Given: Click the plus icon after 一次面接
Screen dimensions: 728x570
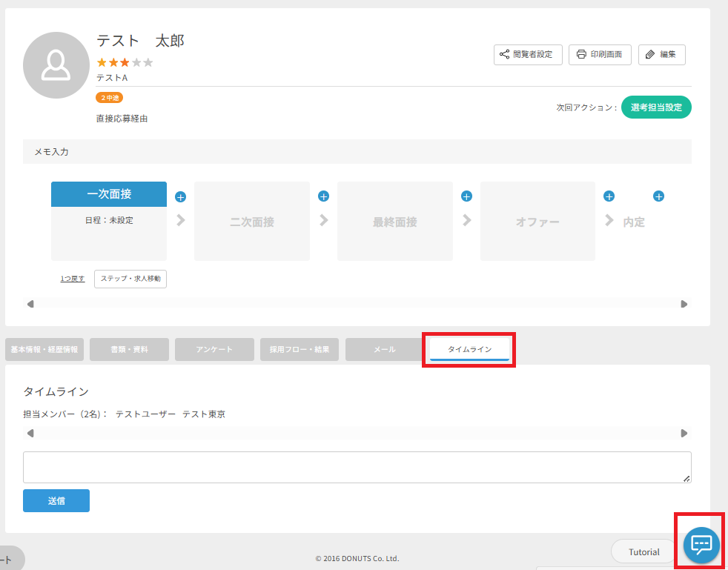Looking at the screenshot, I should (180, 196).
